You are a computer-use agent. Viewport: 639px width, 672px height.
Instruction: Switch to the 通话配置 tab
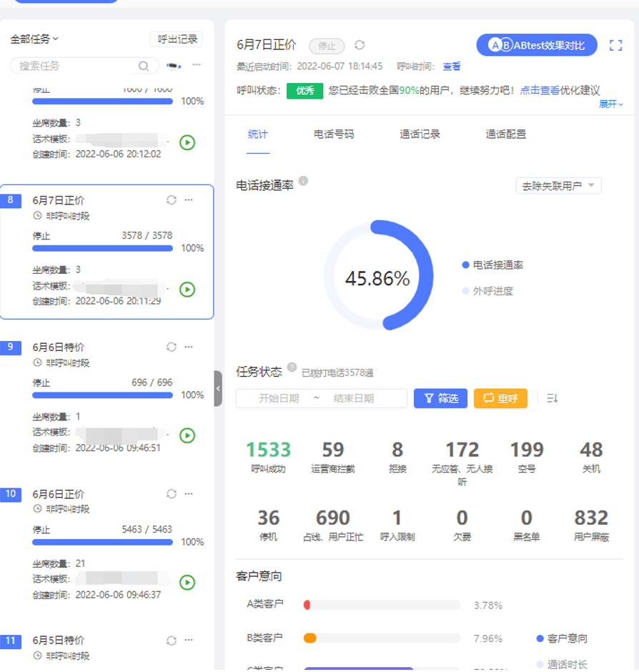point(506,134)
